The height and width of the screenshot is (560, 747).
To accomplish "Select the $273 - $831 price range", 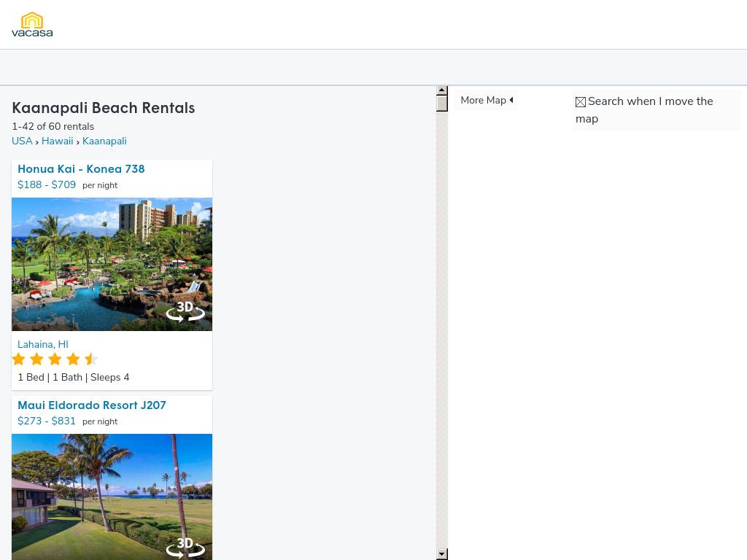I will [x=47, y=421].
